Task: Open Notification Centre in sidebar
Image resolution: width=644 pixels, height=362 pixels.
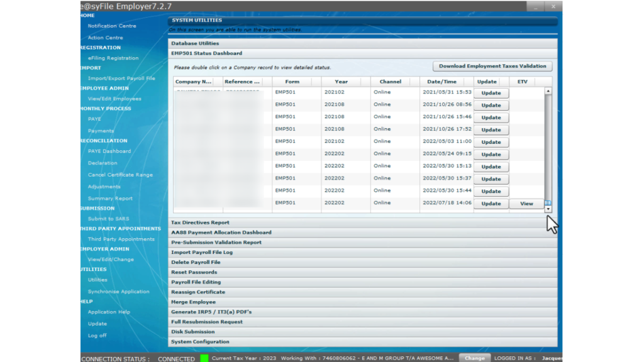Action: click(112, 26)
